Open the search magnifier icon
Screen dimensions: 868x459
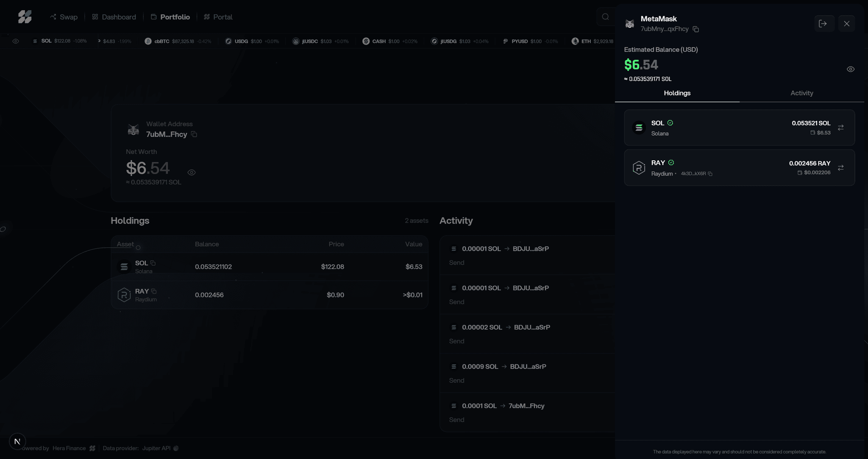pos(605,17)
